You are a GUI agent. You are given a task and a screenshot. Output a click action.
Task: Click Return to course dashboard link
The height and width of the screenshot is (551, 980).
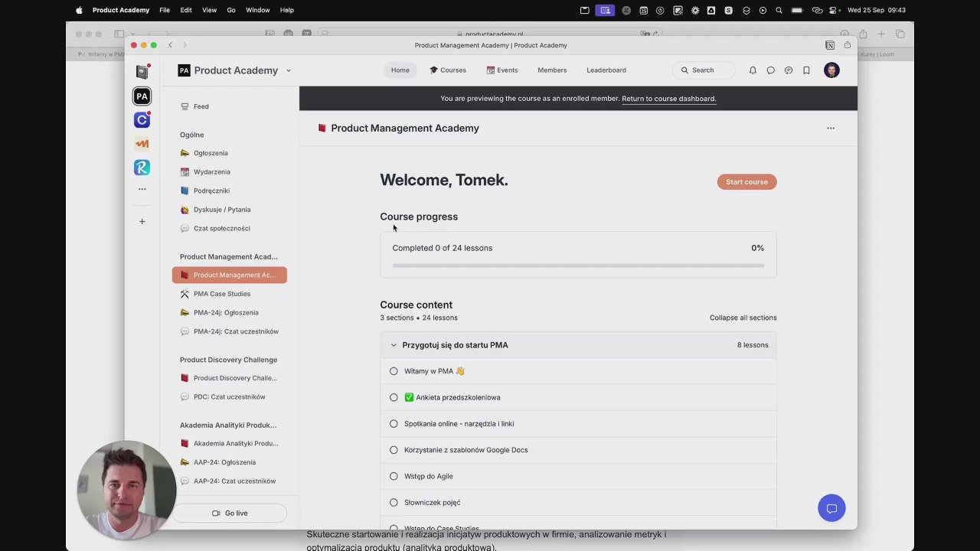pos(668,99)
